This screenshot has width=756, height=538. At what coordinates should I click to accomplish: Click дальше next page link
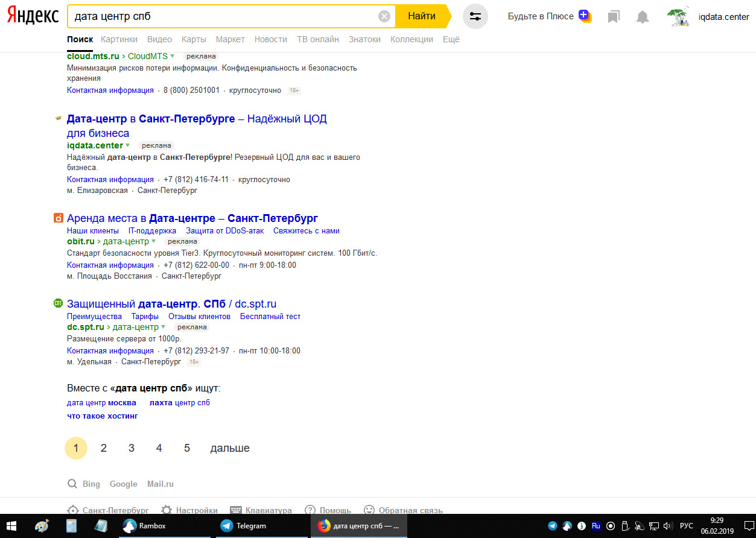click(230, 448)
